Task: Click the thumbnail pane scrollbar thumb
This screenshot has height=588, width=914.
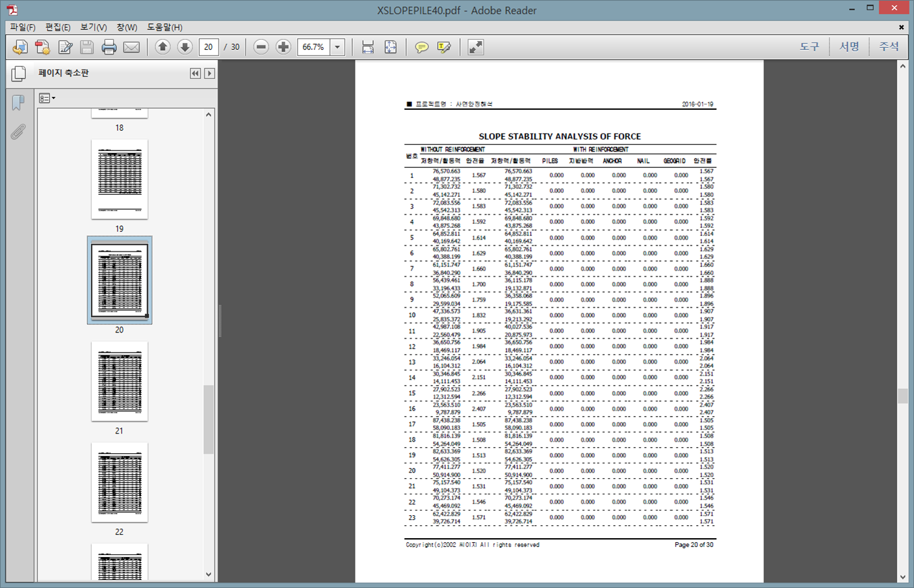Action: [x=208, y=419]
